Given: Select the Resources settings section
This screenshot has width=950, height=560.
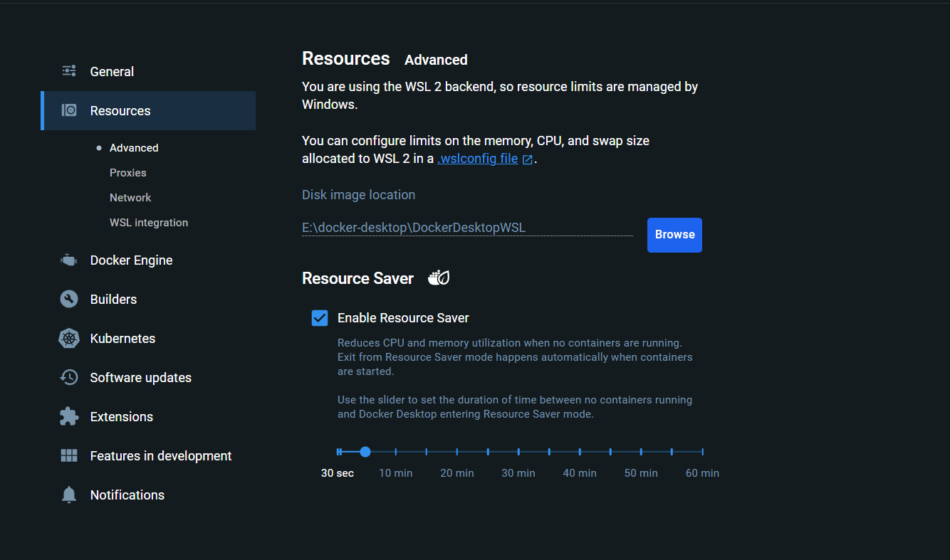Looking at the screenshot, I should pyautogui.click(x=148, y=110).
